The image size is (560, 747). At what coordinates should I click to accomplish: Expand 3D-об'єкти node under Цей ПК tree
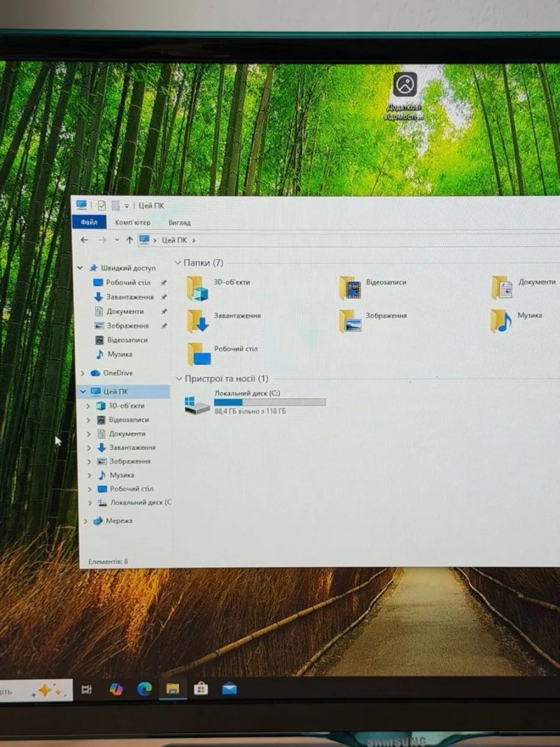tap(88, 406)
